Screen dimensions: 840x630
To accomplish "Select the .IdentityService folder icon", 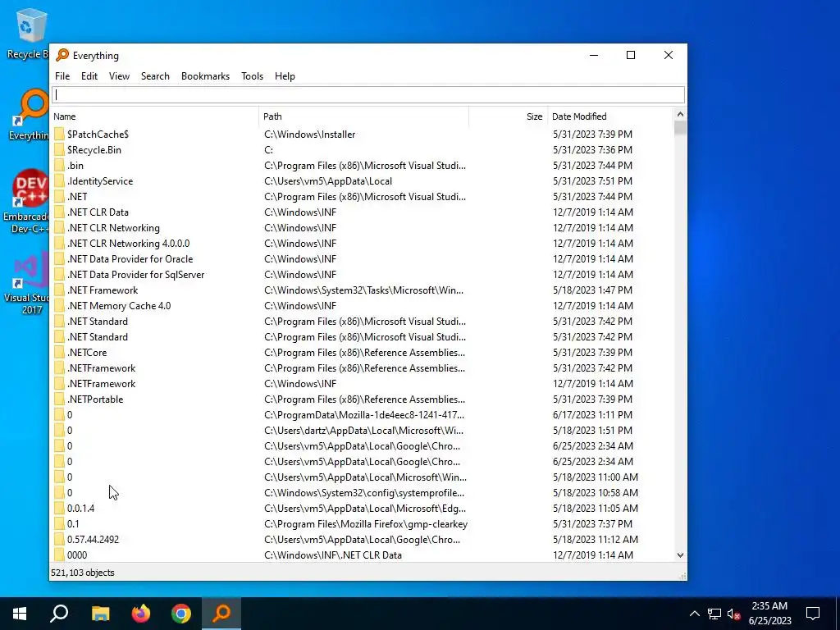I will (x=59, y=180).
